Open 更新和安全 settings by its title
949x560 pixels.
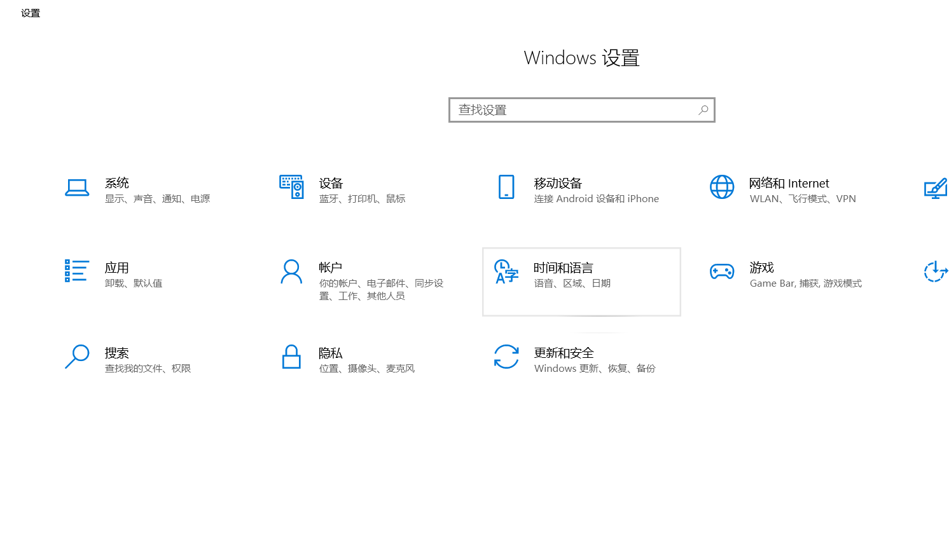click(x=564, y=353)
